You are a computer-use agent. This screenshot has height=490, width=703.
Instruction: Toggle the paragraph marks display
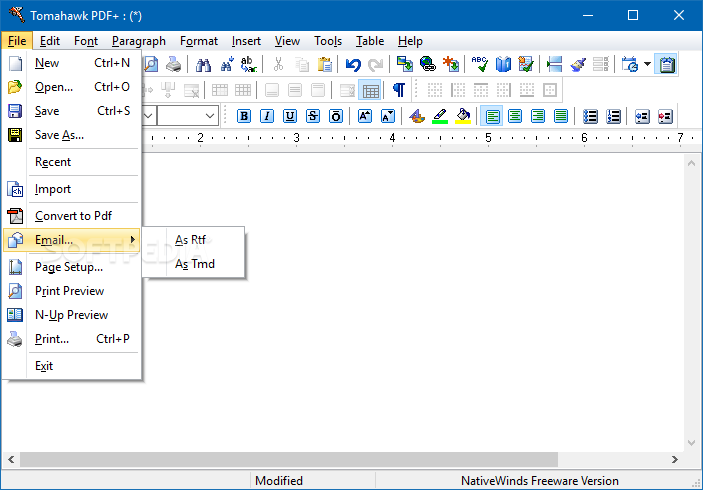[399, 90]
